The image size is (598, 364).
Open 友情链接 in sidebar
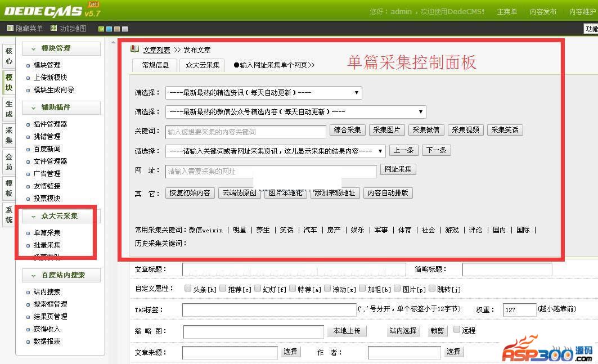47,186
